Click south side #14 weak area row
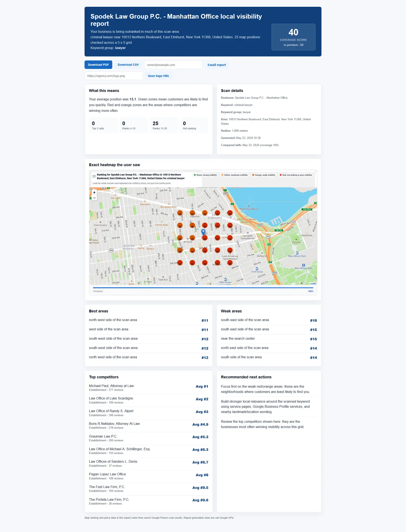This screenshot has height=532, width=406. [269, 357]
